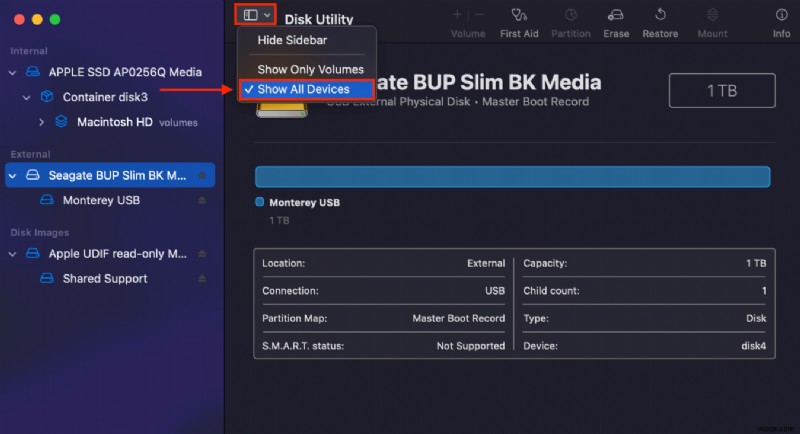The image size is (800, 434).
Task: Click the First Aid stethoscope icon
Action: click(519, 15)
